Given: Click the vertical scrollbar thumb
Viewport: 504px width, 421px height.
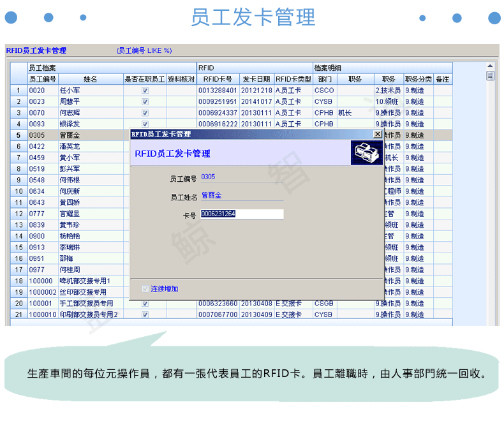Looking at the screenshot, I should [x=490, y=76].
